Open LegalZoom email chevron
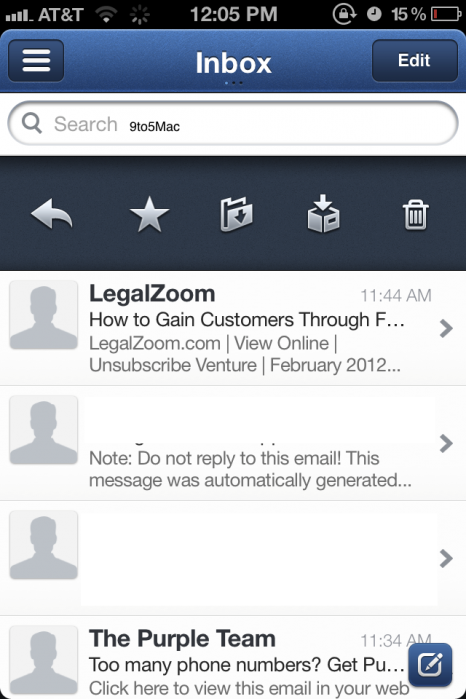The image size is (466, 699). tap(446, 329)
